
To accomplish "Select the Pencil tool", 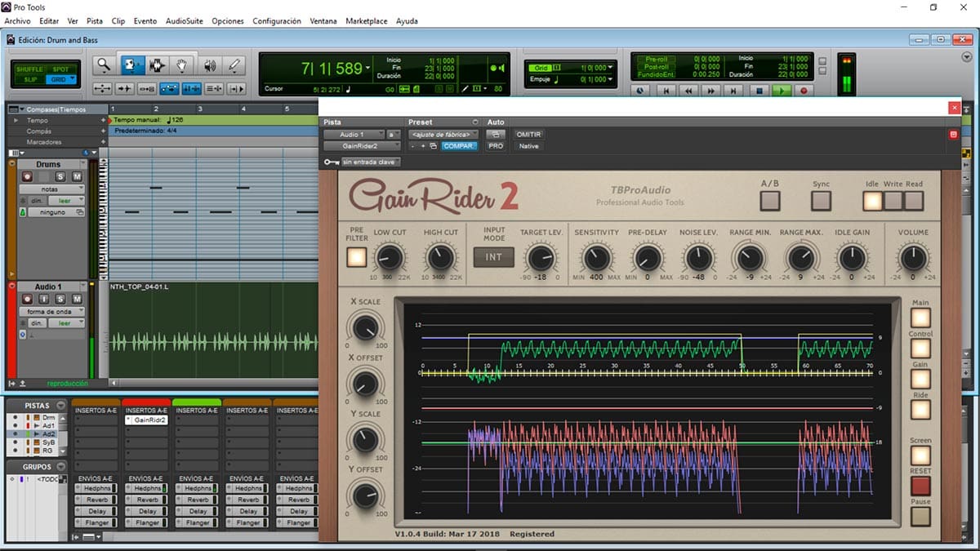I will [234, 65].
